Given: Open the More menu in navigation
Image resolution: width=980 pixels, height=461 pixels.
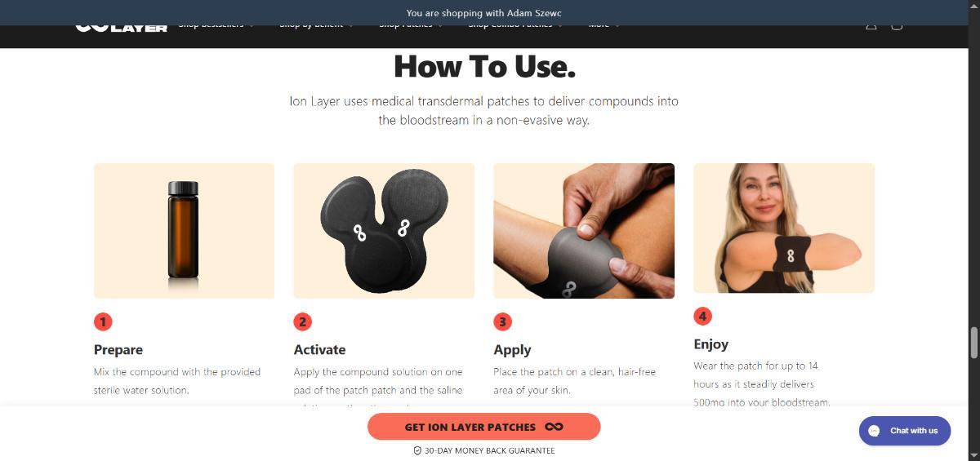Looking at the screenshot, I should pyautogui.click(x=604, y=25).
